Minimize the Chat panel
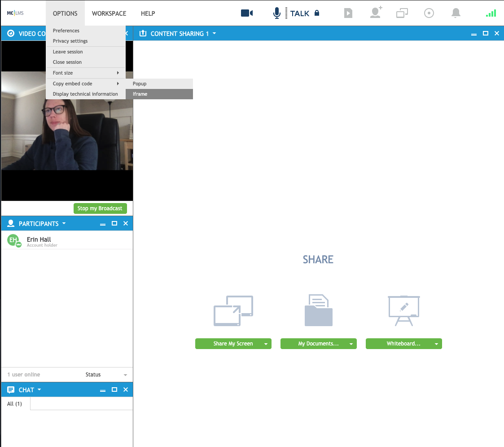The width and height of the screenshot is (504, 447). coord(103,390)
